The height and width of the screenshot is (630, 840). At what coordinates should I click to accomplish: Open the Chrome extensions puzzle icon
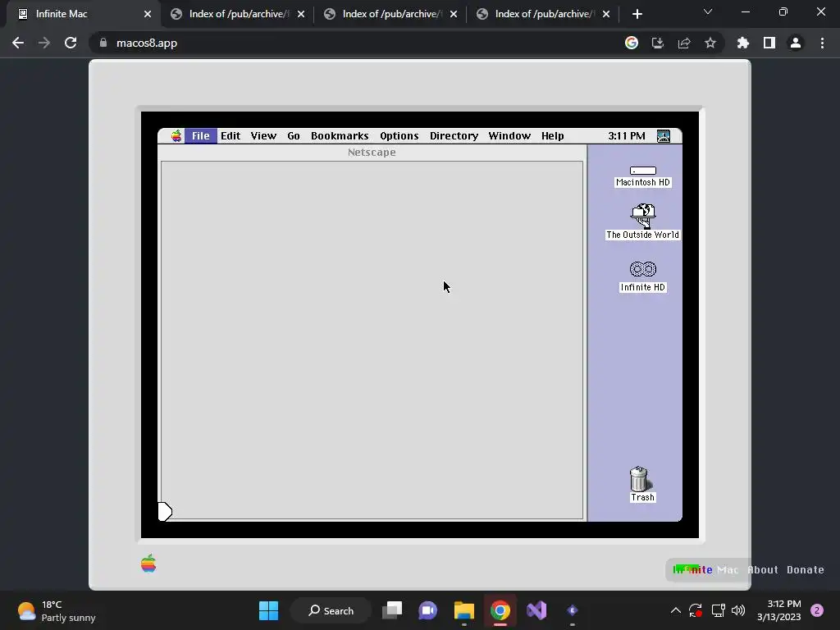743,43
